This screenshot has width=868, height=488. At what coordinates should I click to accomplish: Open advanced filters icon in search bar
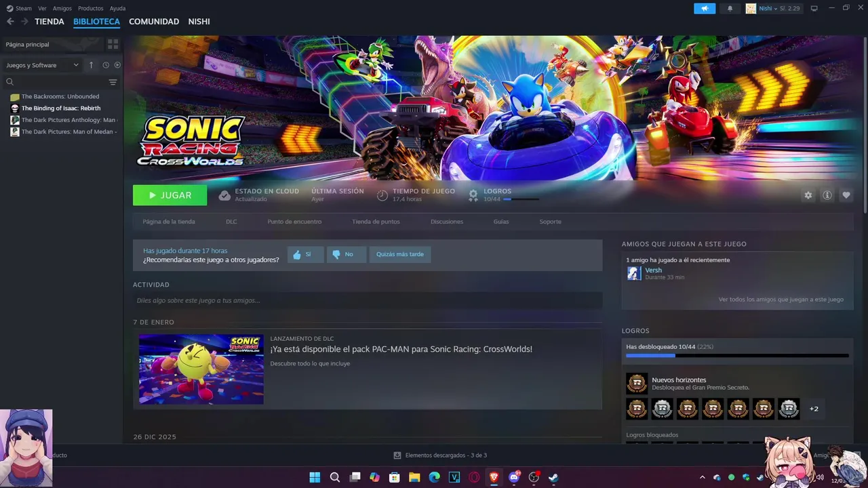[x=113, y=82]
